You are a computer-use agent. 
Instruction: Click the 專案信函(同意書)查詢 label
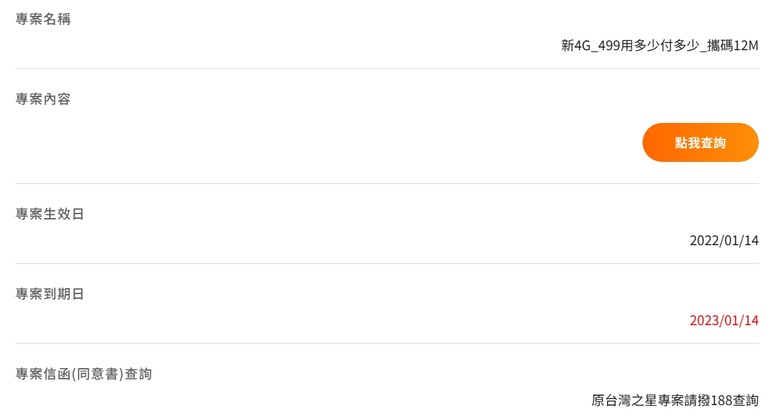[x=84, y=374]
